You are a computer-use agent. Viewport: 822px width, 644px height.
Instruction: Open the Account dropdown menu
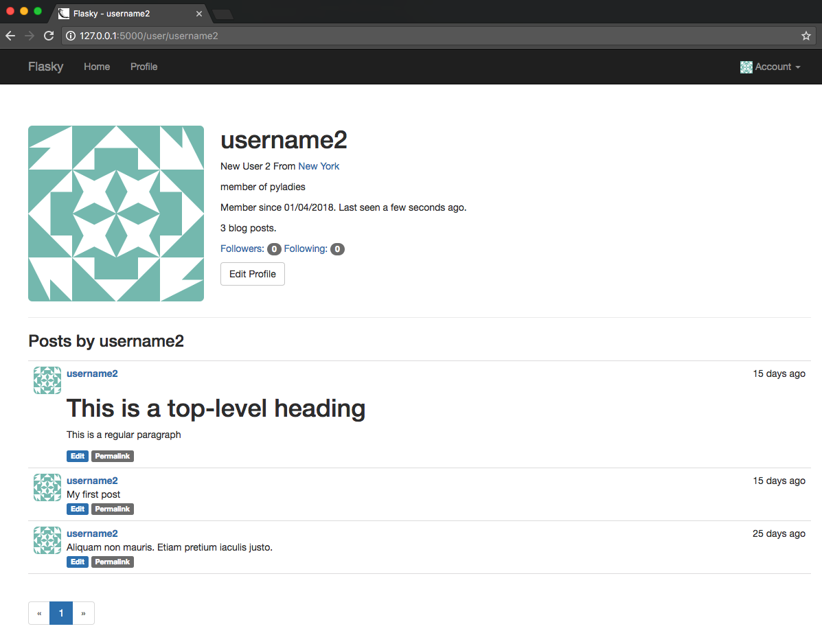pos(770,67)
